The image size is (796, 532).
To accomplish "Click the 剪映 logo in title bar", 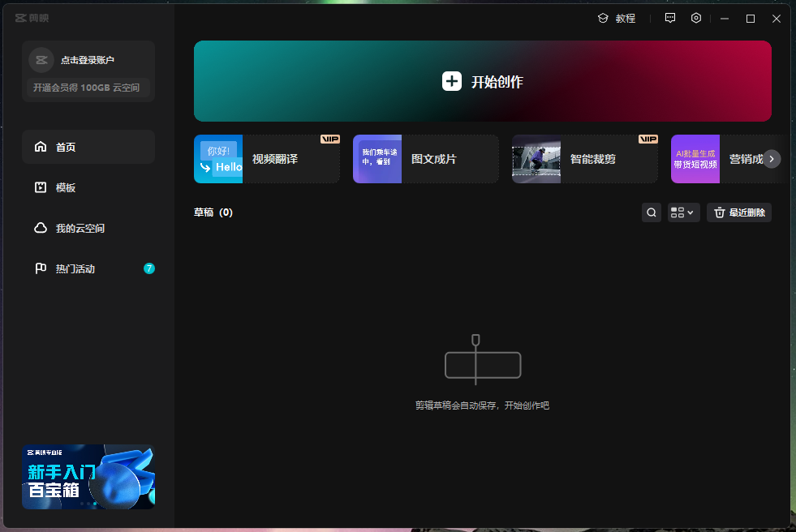I will pyautogui.click(x=32, y=19).
